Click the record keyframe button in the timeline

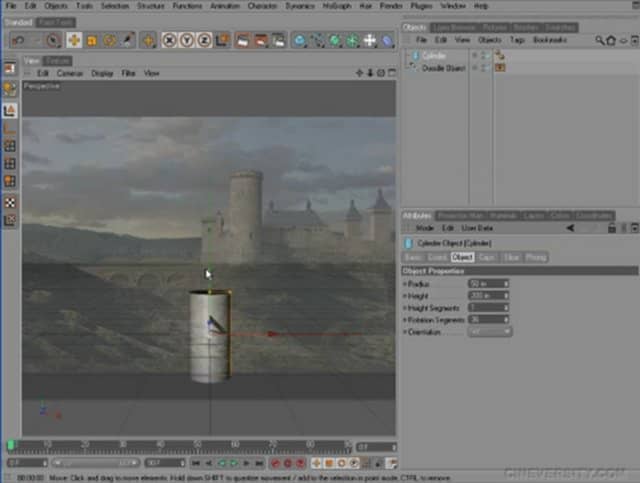[x=275, y=463]
